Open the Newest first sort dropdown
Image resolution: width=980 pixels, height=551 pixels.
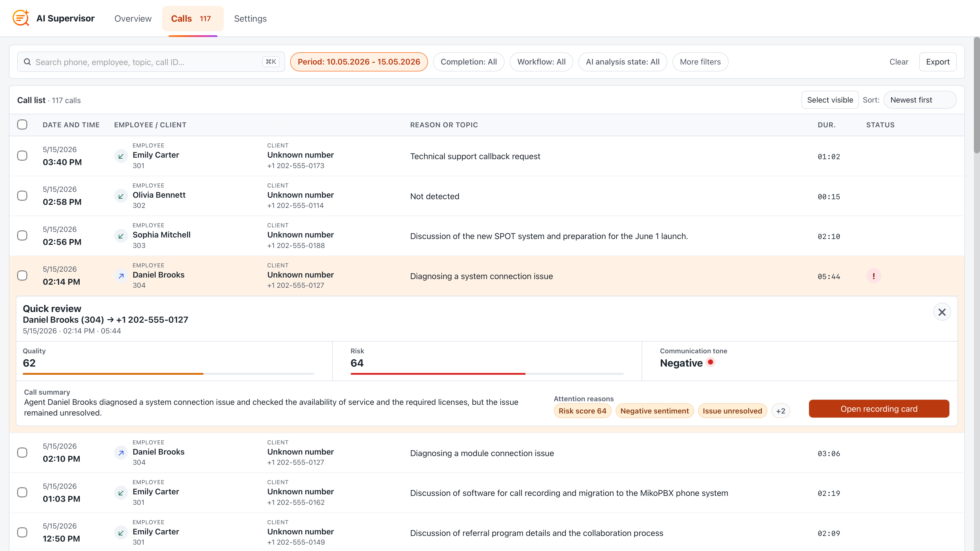[x=920, y=100]
